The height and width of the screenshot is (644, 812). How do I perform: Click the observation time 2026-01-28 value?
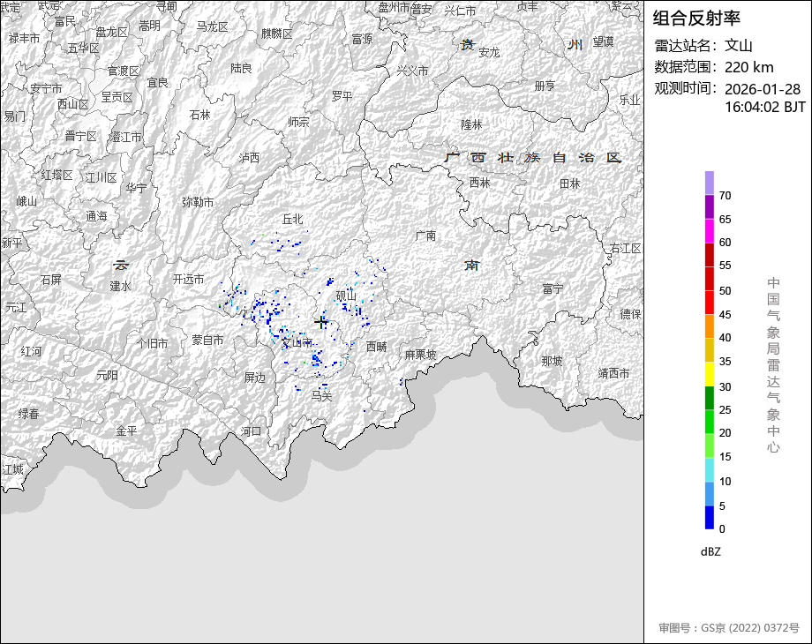(x=763, y=89)
